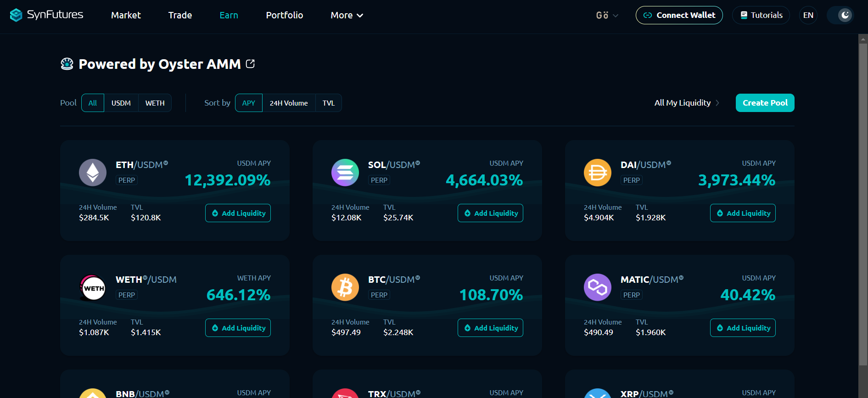The width and height of the screenshot is (868, 398).
Task: Click the 4,664.03% APY value
Action: point(484,180)
